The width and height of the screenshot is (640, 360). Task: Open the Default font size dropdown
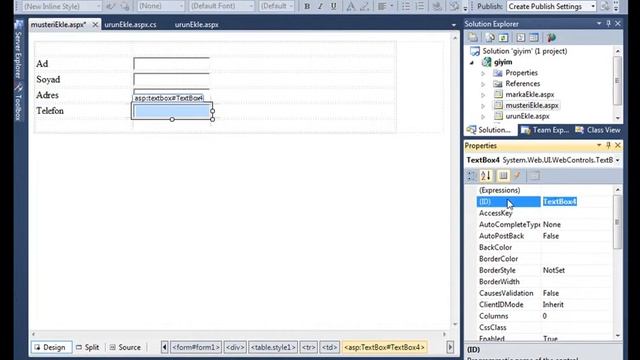click(291, 6)
